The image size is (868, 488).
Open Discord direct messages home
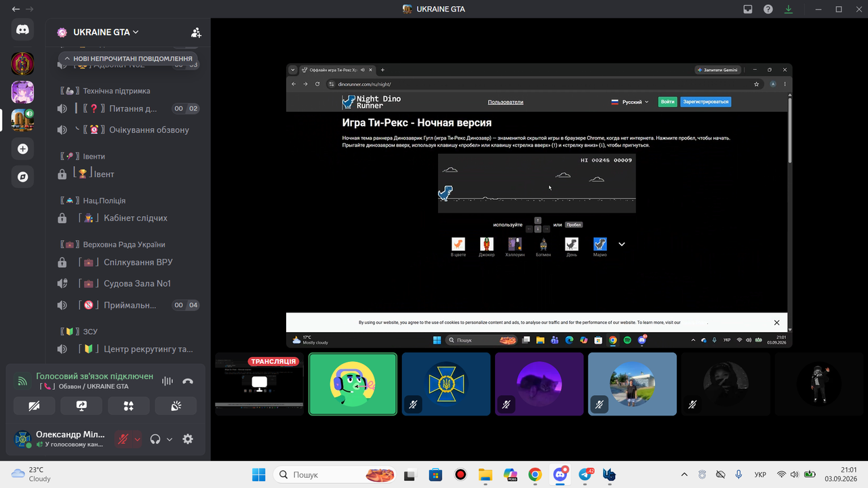coord(22,30)
